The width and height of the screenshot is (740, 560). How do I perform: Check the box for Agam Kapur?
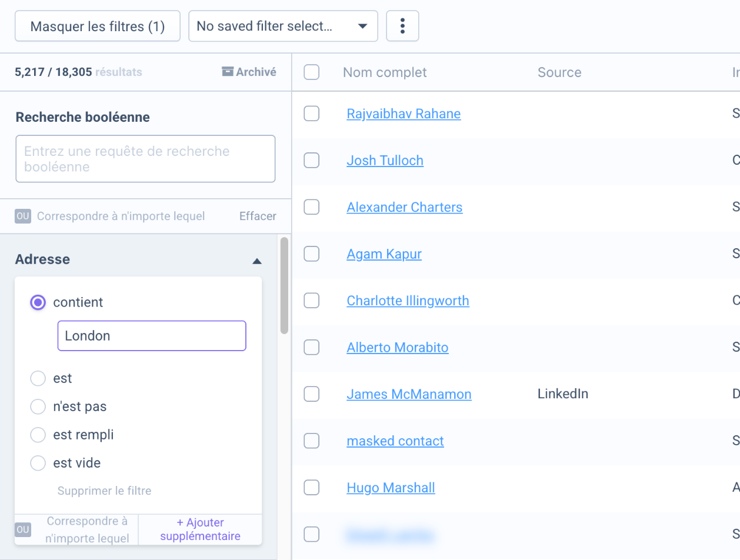(x=311, y=254)
